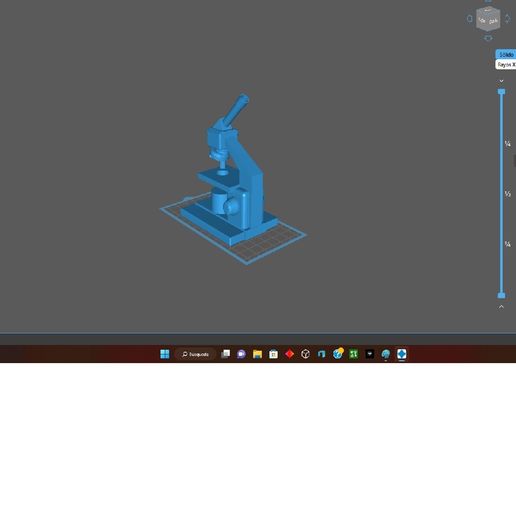Open Microsoft Store from the taskbar
This screenshot has width=516, height=516.
273,354
